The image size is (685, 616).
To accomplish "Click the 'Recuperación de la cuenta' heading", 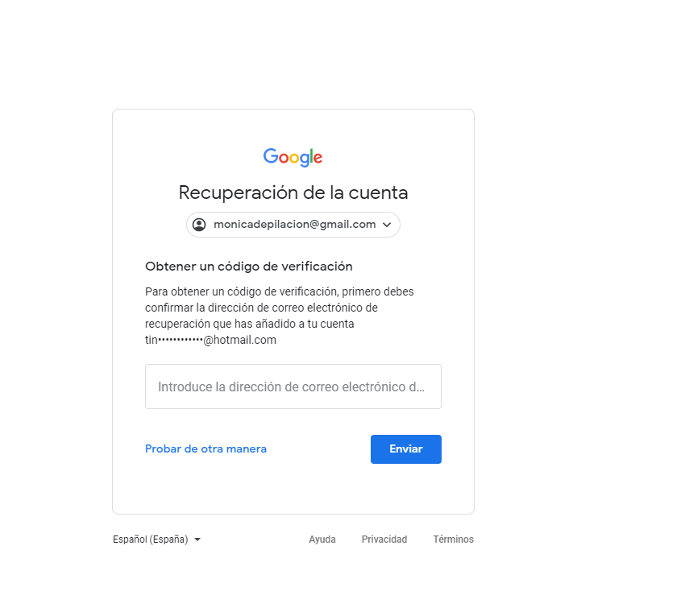I will coord(293,192).
